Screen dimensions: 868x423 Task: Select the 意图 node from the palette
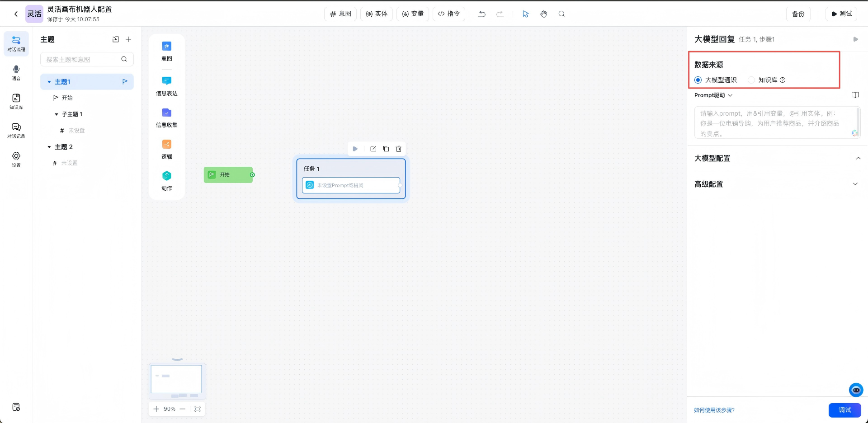pyautogui.click(x=166, y=51)
